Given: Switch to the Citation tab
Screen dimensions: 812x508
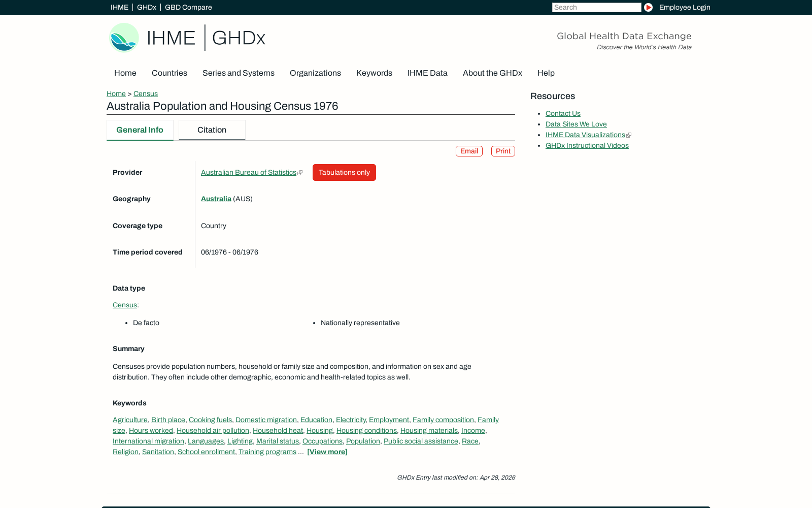Looking at the screenshot, I should (212, 130).
